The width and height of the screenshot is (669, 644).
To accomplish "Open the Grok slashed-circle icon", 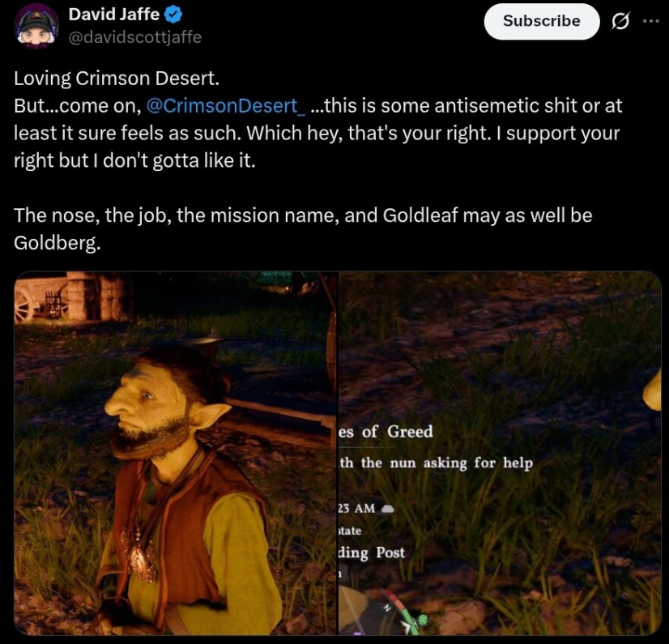I will pyautogui.click(x=620, y=21).
